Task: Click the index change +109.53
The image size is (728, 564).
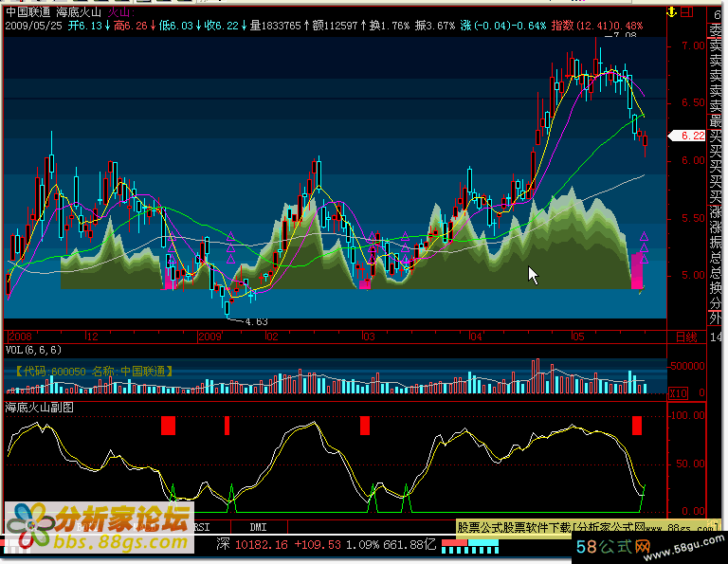Action: [x=320, y=544]
